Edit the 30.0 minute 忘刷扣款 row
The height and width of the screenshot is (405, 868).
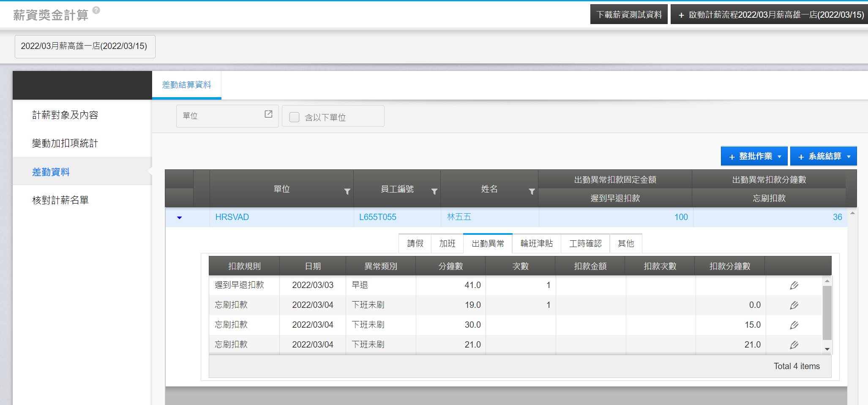pos(794,325)
